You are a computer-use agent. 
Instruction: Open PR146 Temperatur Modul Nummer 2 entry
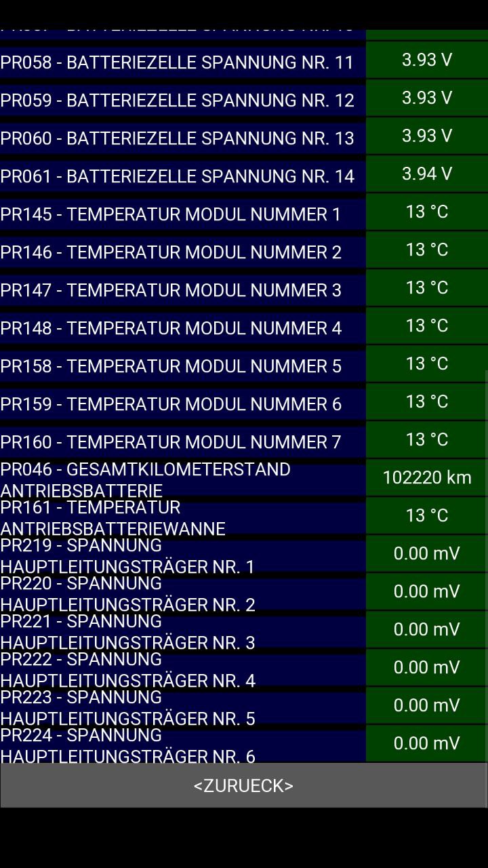pyautogui.click(x=171, y=252)
